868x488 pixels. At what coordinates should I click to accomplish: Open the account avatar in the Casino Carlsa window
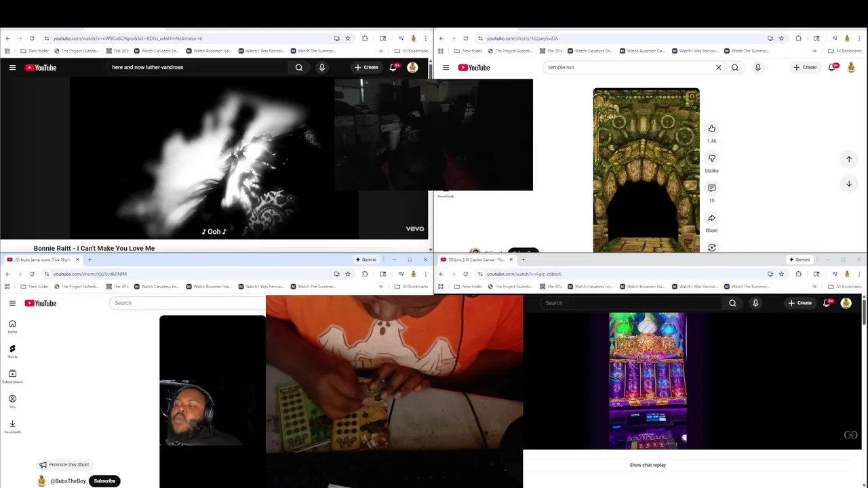[846, 303]
